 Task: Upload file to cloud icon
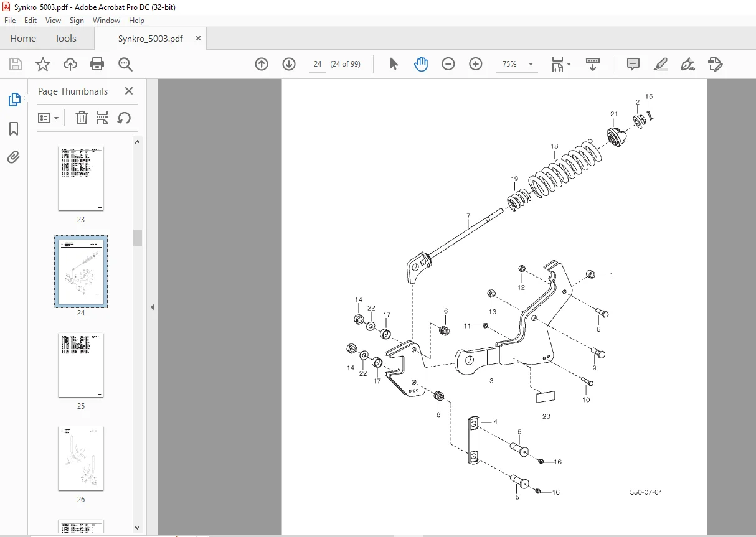pyautogui.click(x=70, y=64)
